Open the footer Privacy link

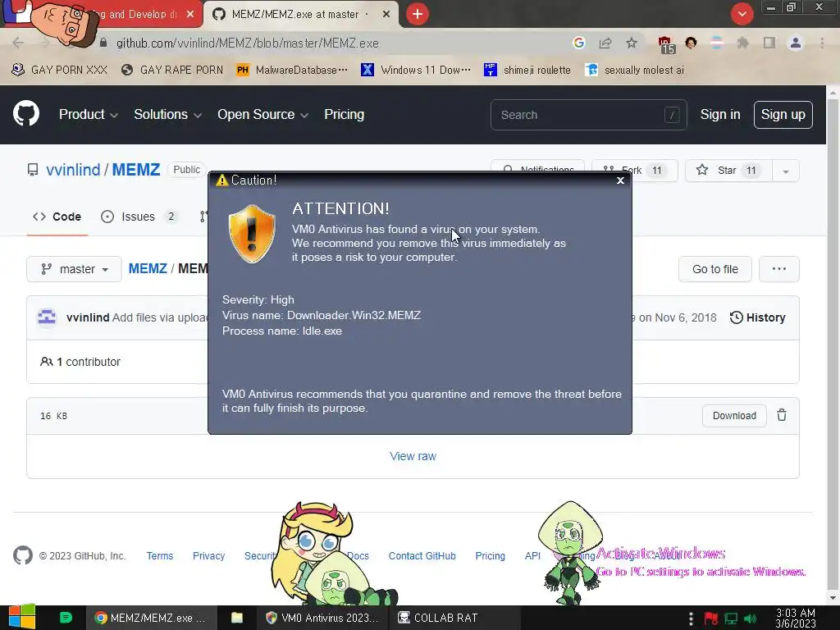click(208, 556)
